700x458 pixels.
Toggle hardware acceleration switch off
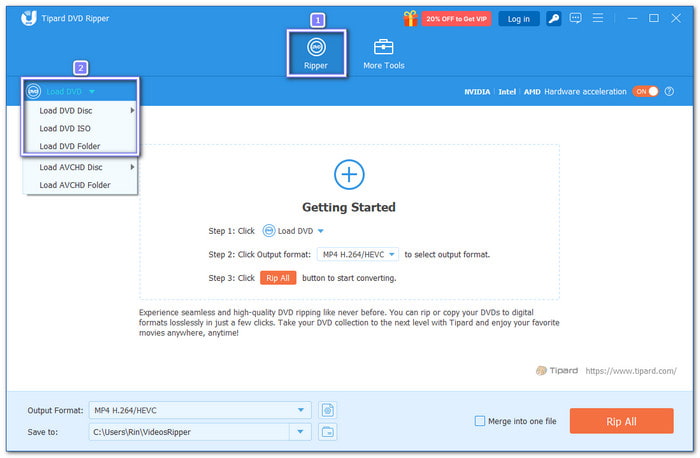[x=645, y=91]
